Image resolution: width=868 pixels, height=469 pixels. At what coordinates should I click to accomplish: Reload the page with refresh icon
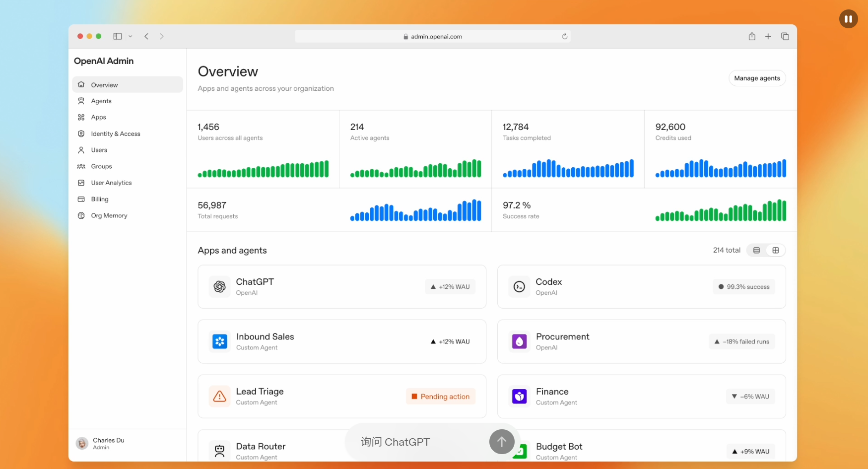point(564,36)
